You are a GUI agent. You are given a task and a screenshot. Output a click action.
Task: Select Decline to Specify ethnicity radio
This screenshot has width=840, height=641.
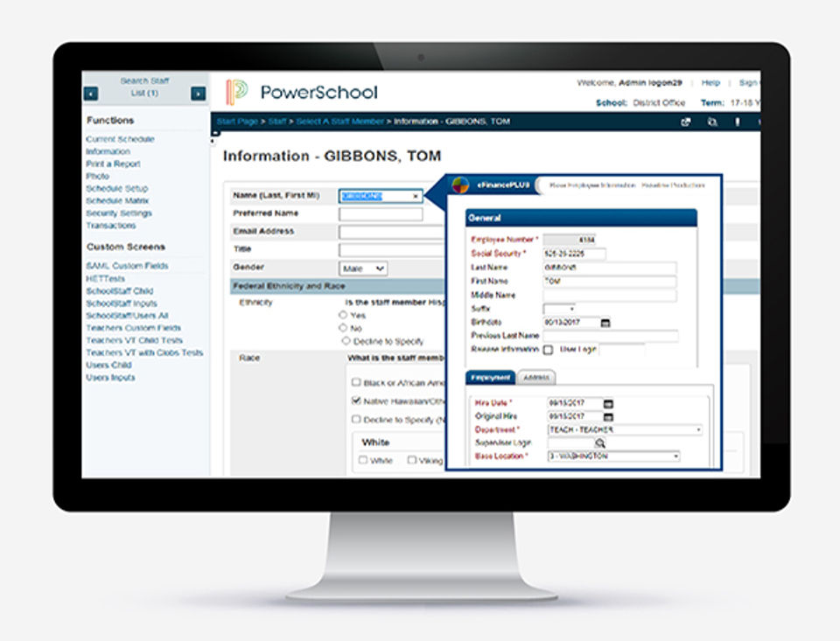346,340
